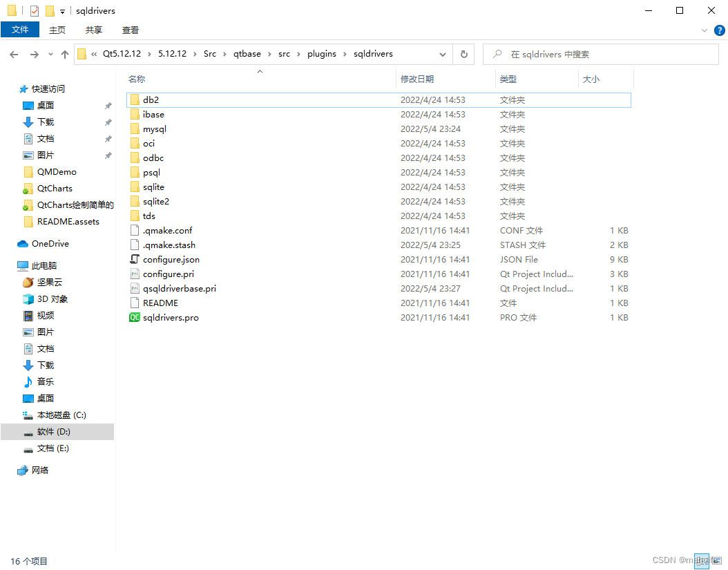
Task: Open the 共享 ribbon tab
Action: [94, 30]
